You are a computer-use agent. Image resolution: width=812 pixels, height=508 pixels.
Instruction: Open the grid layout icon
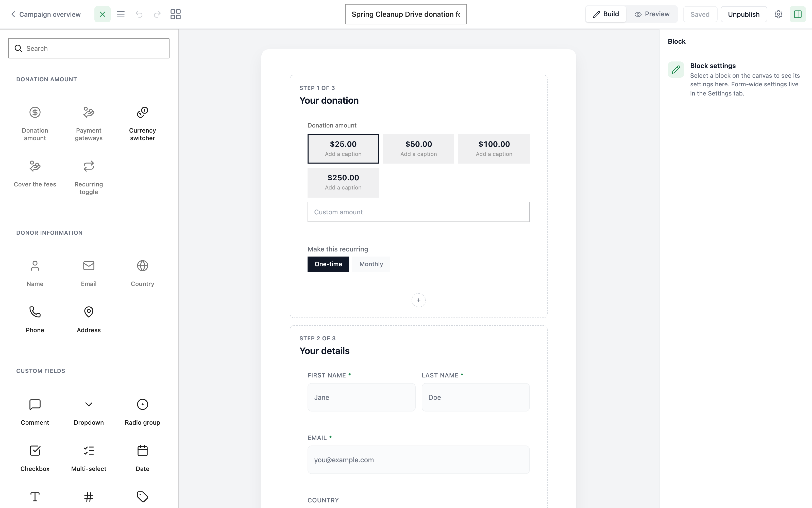176,14
